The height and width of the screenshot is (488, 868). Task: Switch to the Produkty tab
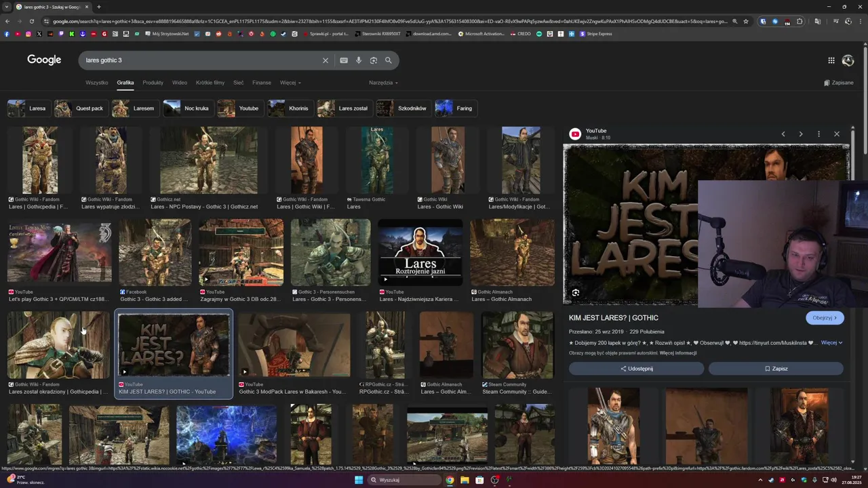point(153,83)
